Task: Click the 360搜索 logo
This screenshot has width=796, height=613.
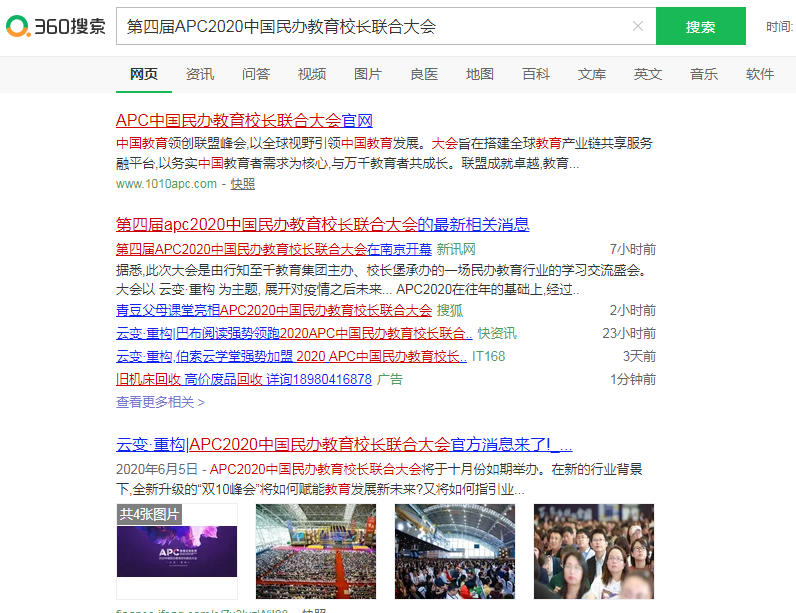Action: point(55,27)
